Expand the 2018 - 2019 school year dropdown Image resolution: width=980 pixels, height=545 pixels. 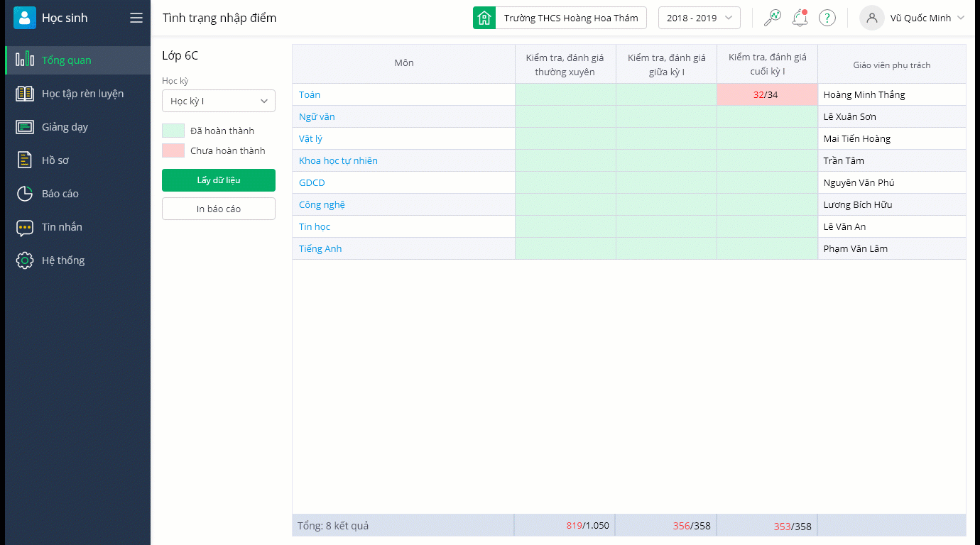[699, 18]
